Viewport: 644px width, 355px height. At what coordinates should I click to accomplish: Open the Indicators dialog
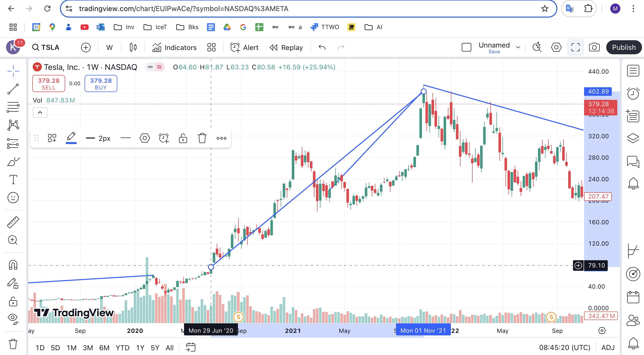[x=174, y=47]
